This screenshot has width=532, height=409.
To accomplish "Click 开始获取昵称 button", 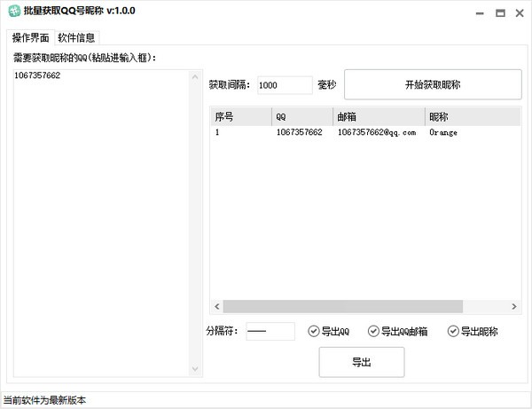I will tap(432, 85).
